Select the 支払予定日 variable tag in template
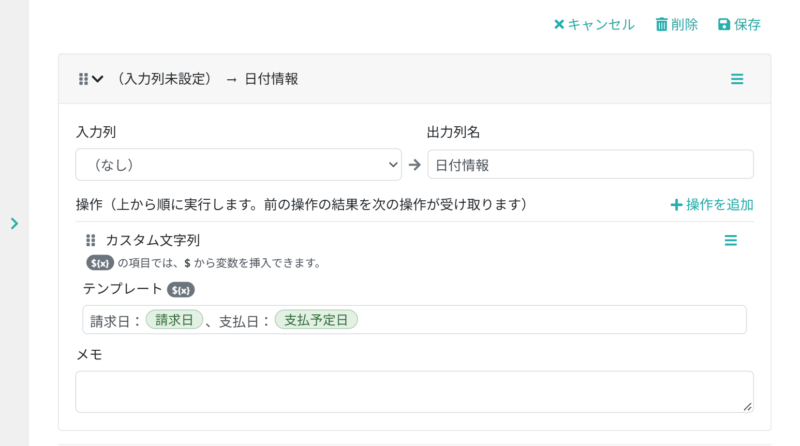This screenshot has width=800, height=446. [x=316, y=320]
